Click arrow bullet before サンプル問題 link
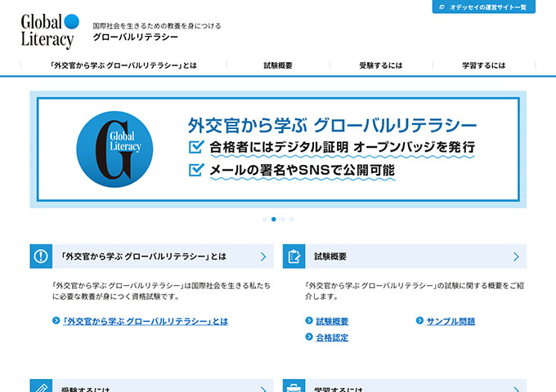Viewport: 556px width, 392px height. tap(419, 320)
